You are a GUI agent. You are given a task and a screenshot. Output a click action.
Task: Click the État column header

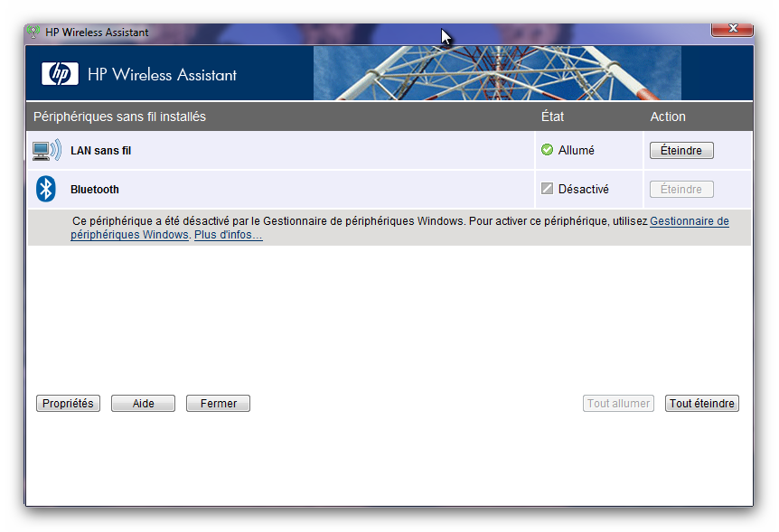552,117
